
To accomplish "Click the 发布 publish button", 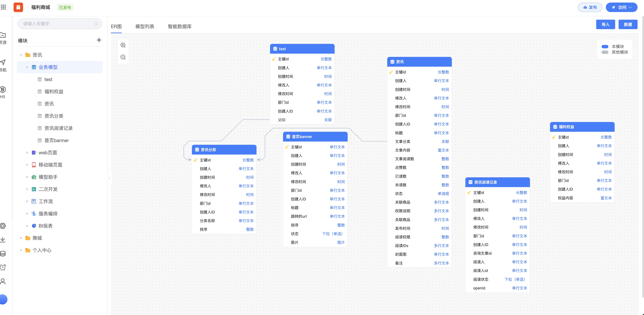I will 590,7.
